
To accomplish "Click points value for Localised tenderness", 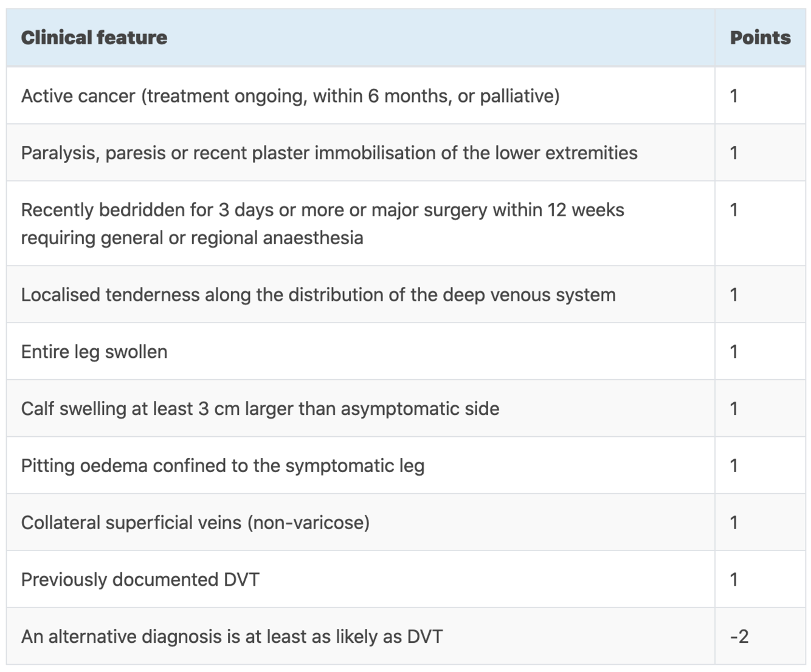I will [734, 295].
